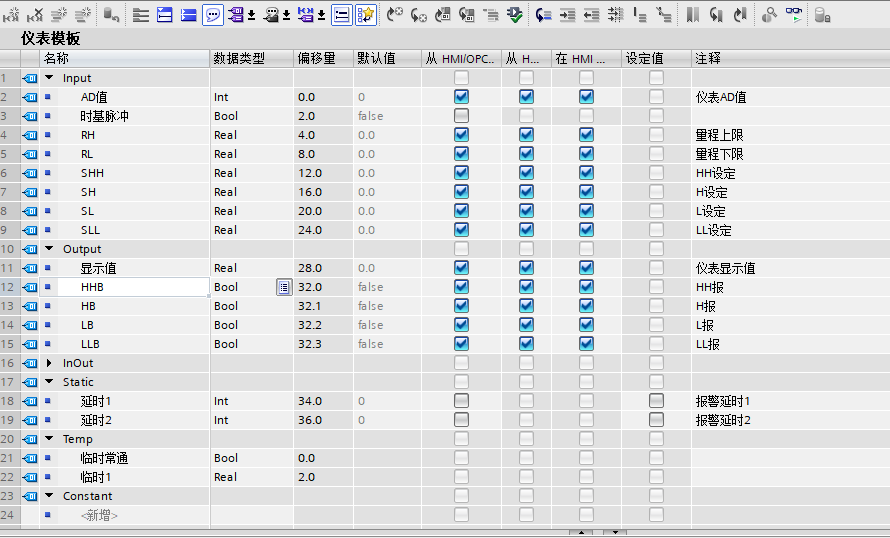Collapse the Temp section

[x=49, y=439]
